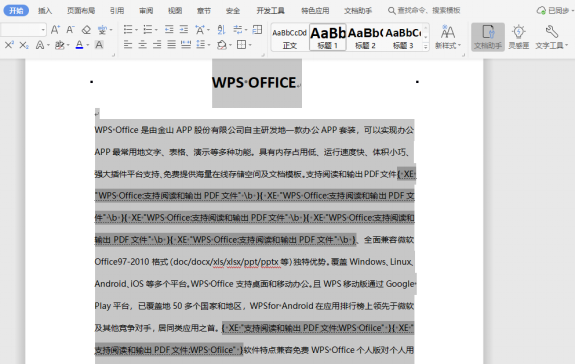Click the sort icon
The height and width of the screenshot is (364, 576).
[221, 29]
